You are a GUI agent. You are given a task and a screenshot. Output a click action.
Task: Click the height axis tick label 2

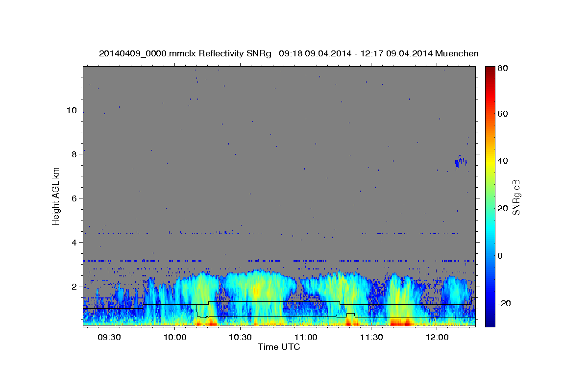tap(74, 286)
